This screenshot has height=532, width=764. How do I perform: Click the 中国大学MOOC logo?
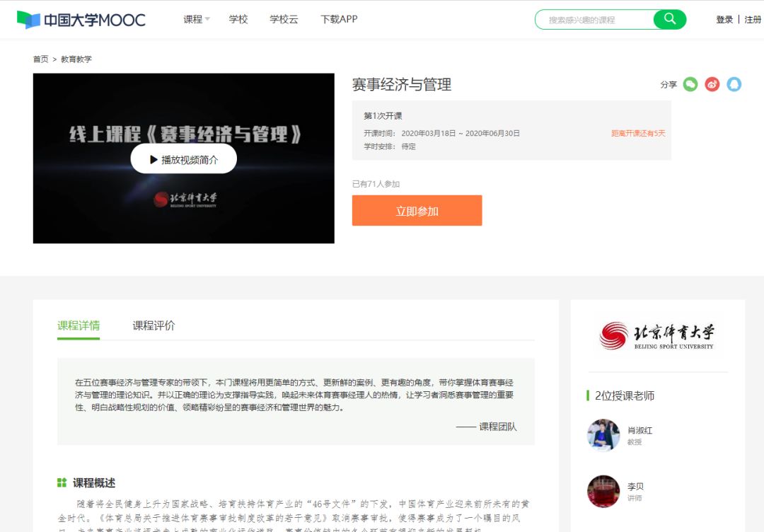click(81, 20)
